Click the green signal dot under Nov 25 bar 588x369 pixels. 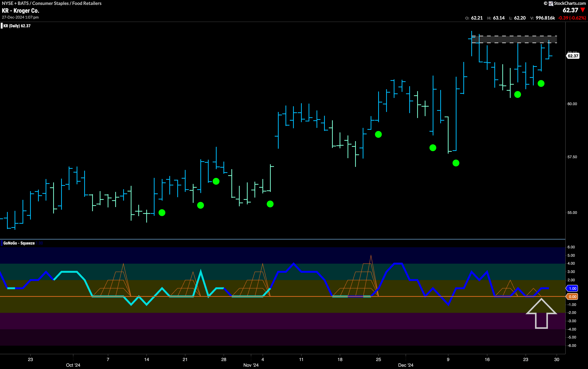point(378,134)
